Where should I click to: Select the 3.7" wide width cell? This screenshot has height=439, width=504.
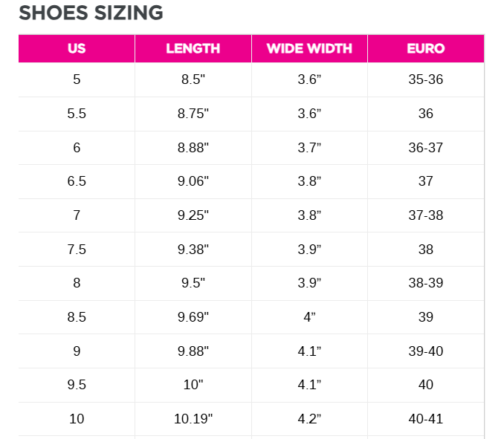[x=309, y=148]
